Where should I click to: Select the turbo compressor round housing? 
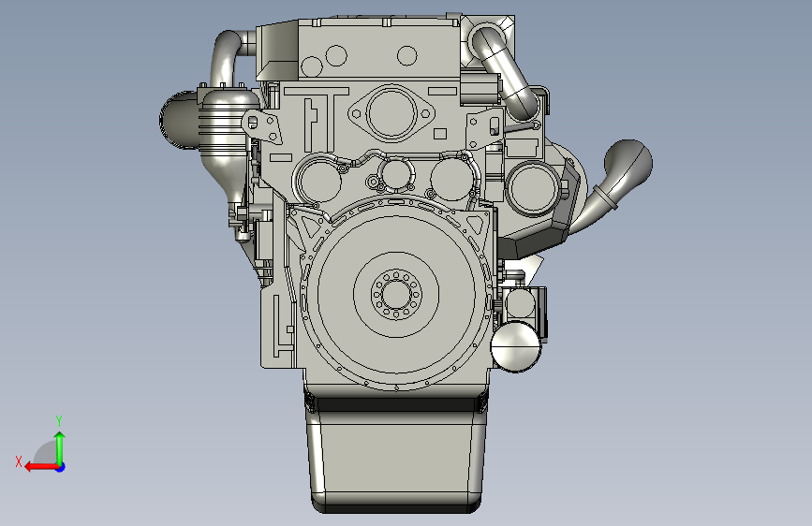(x=533, y=188)
